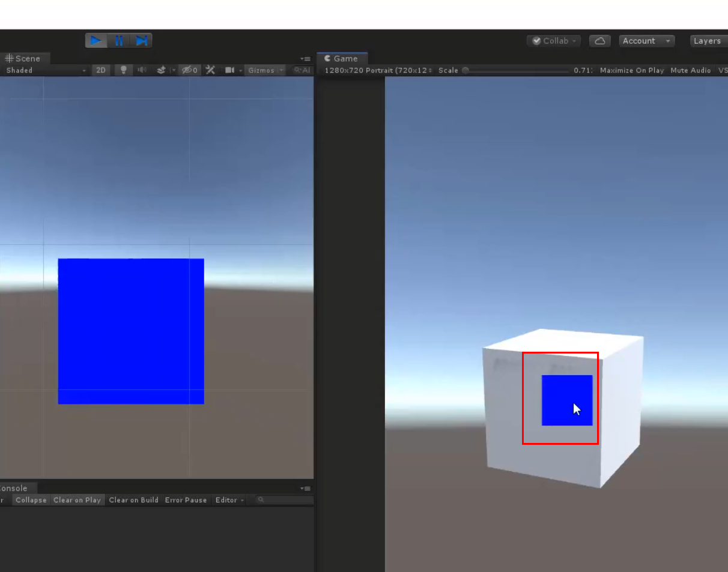Toggle scene lighting bulb icon

pos(124,70)
